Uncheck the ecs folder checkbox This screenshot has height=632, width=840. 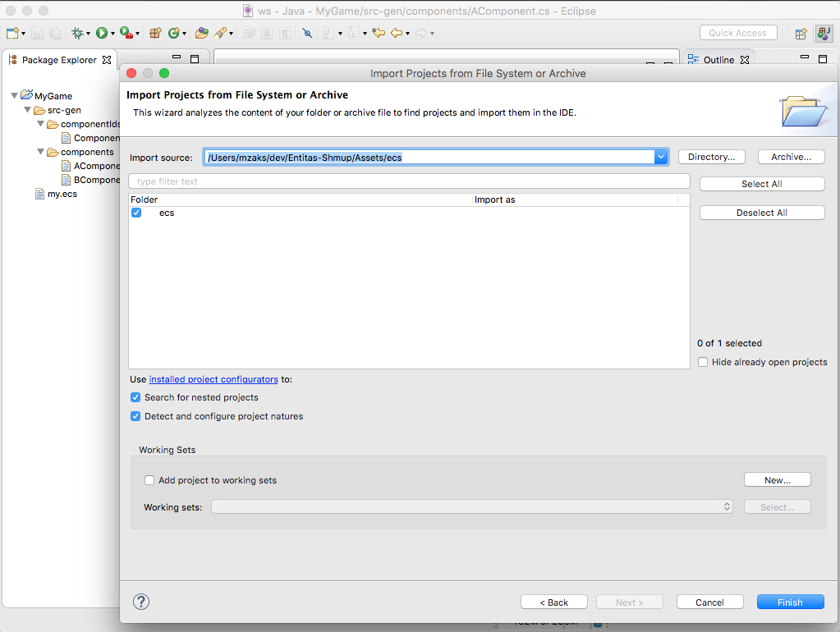pyautogui.click(x=136, y=213)
